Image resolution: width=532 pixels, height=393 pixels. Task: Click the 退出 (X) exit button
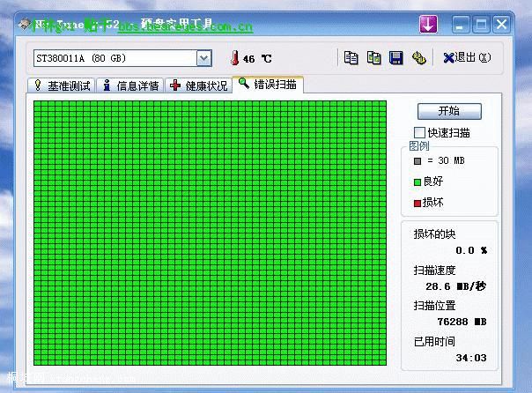click(x=467, y=57)
